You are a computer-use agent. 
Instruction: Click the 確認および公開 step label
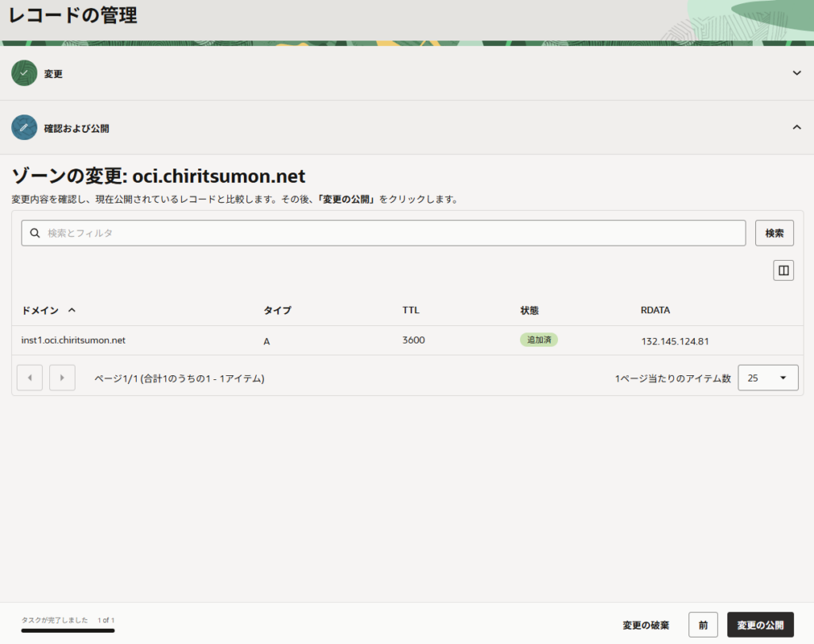76,128
